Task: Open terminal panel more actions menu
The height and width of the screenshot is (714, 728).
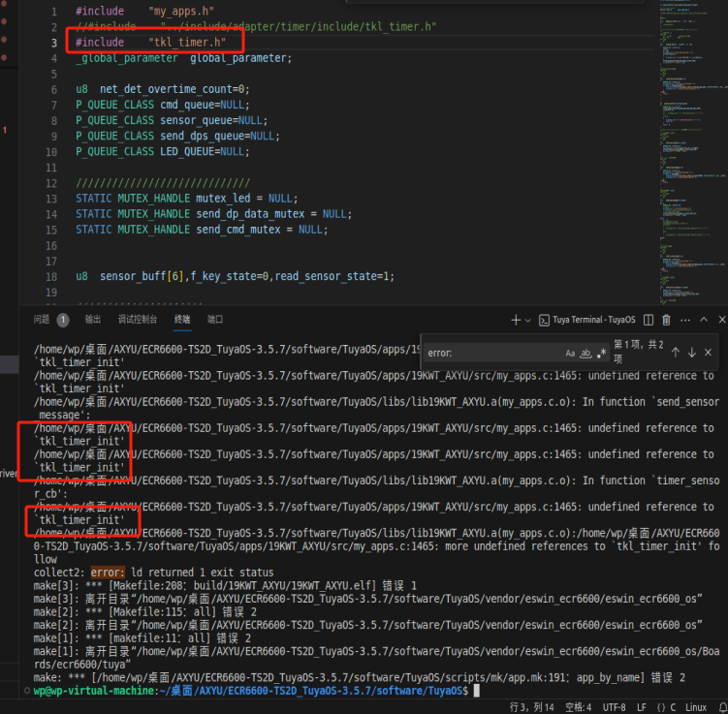Action: click(685, 320)
